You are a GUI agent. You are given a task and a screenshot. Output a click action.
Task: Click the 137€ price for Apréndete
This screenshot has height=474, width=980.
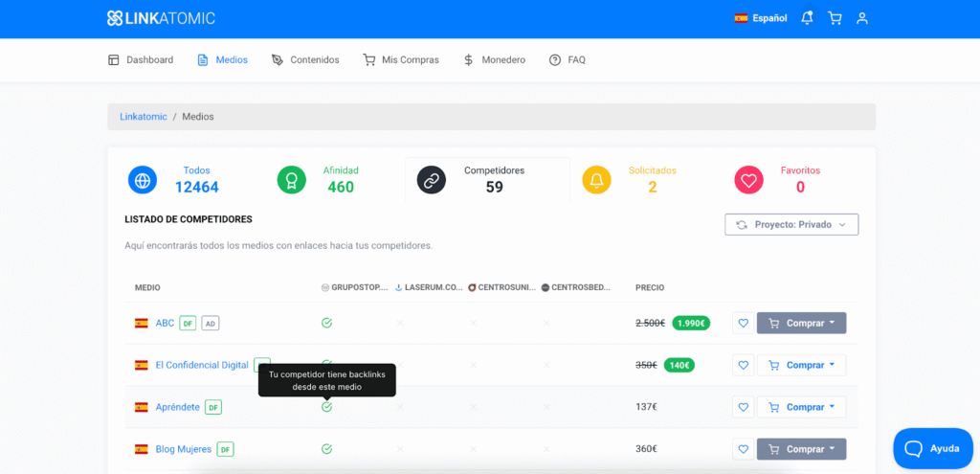[x=646, y=407]
